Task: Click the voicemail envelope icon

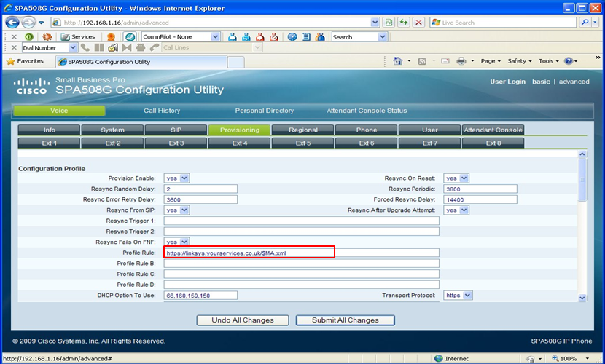Action: click(x=113, y=48)
